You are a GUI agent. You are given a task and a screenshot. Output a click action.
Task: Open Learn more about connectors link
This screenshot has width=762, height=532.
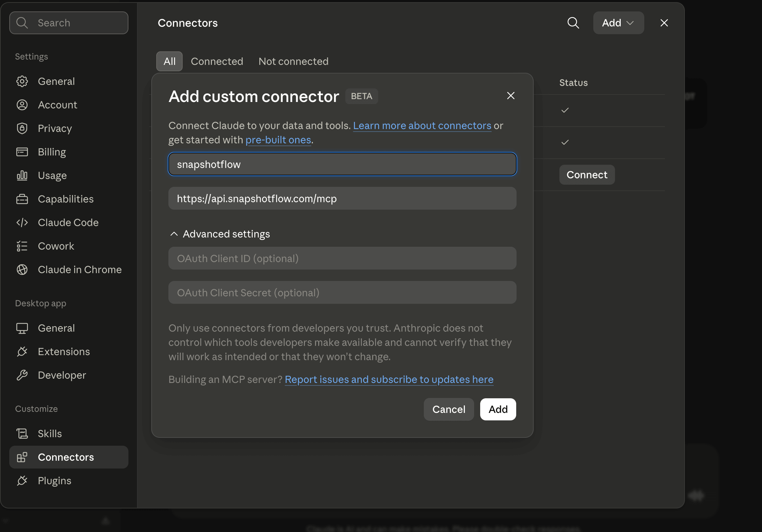click(422, 126)
